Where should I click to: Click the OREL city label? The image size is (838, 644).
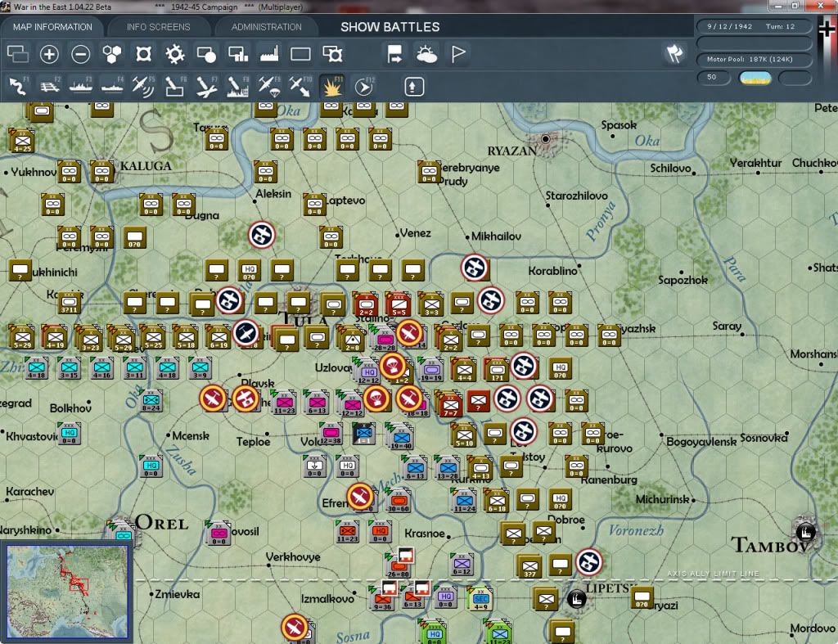tap(161, 523)
